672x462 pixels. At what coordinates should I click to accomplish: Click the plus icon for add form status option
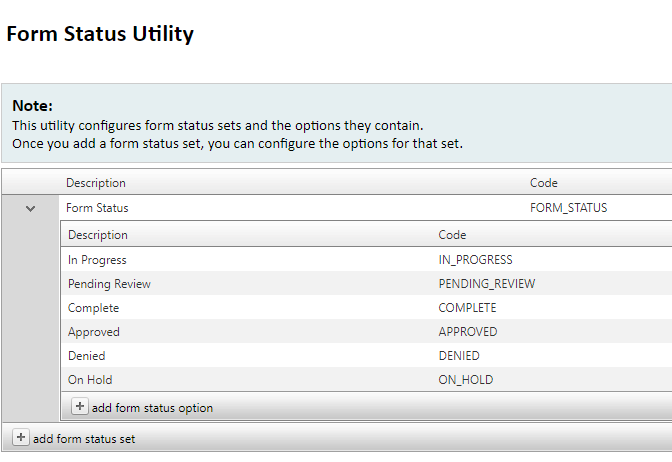coord(80,406)
